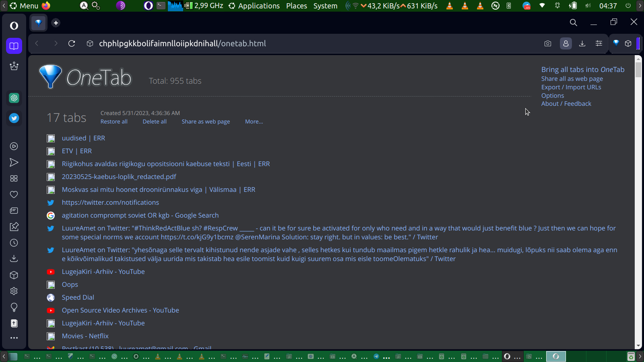Open the purple Workspaces icon in sidebar

(x=14, y=46)
